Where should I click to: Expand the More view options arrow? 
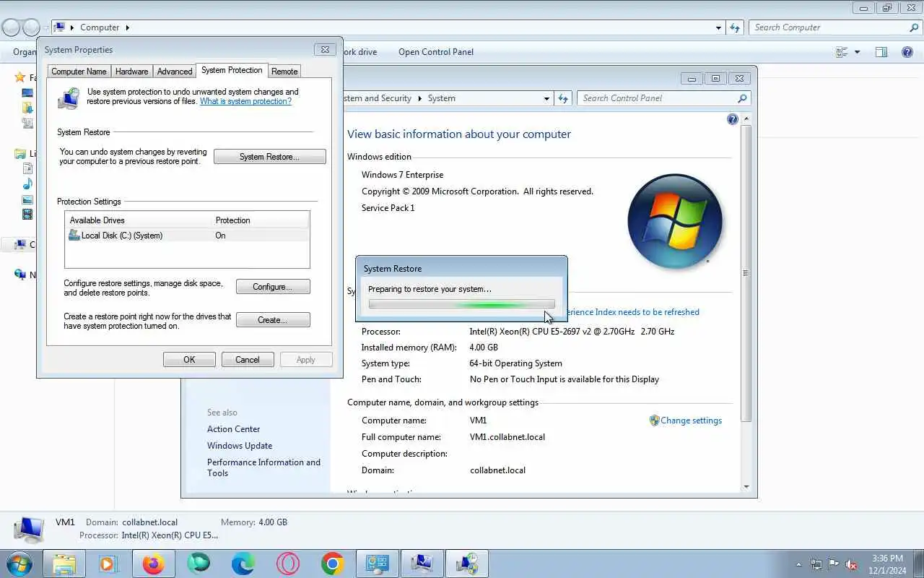857,52
